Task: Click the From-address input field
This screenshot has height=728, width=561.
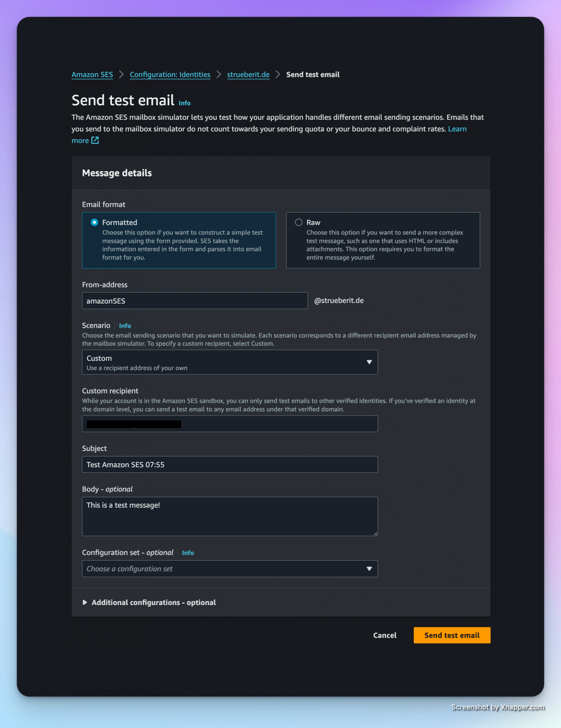Action: pos(195,301)
